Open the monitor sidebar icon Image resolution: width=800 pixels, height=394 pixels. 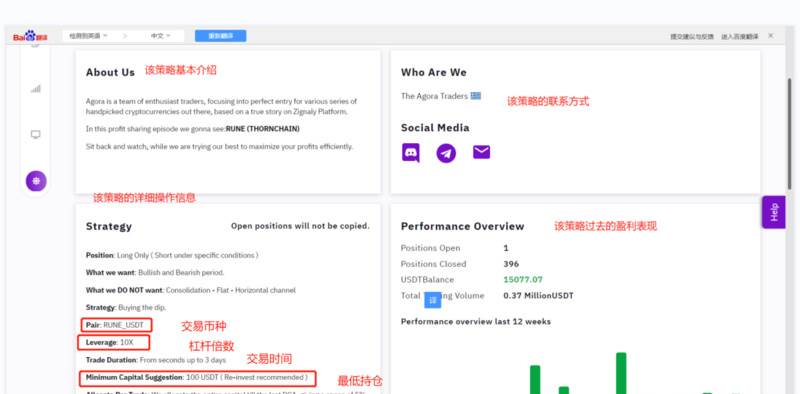click(35, 134)
